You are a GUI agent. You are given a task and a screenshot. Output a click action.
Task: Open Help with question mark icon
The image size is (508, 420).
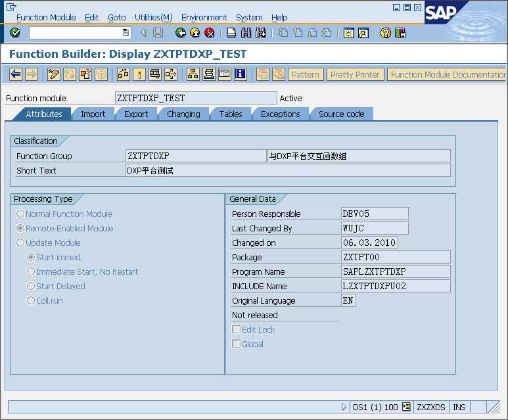point(386,33)
